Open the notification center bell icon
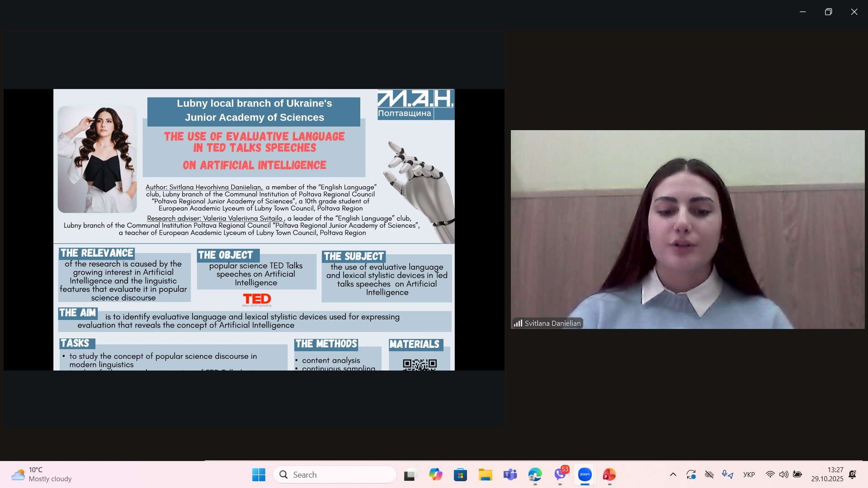 (x=853, y=474)
